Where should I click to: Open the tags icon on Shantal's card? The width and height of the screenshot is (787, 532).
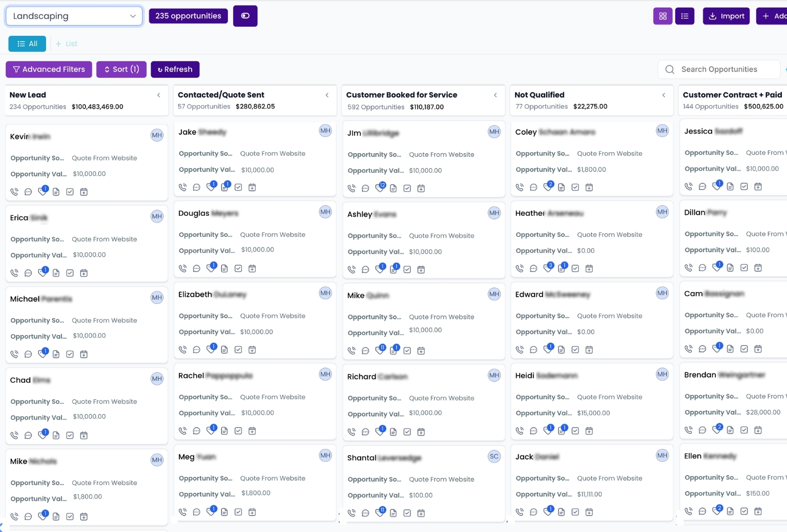379,513
